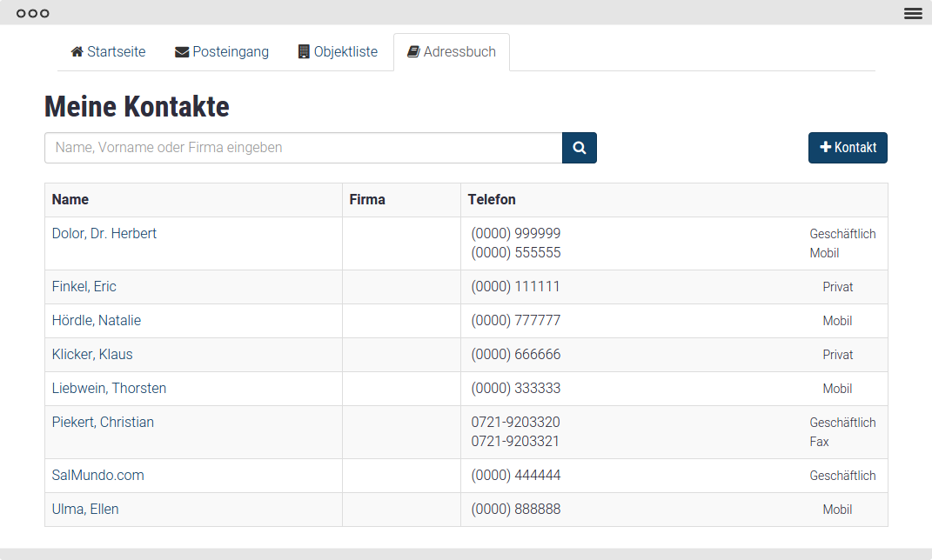Open contact Dolor, Dr. Herbert
The image size is (932, 560).
104,234
